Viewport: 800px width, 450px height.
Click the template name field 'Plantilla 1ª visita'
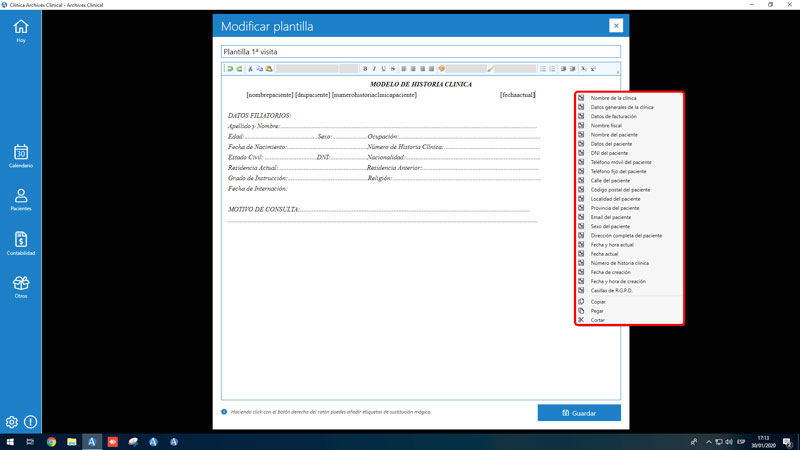[420, 52]
